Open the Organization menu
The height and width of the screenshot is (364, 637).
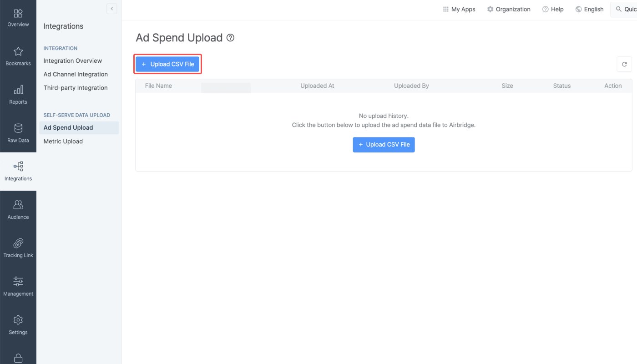(x=509, y=9)
